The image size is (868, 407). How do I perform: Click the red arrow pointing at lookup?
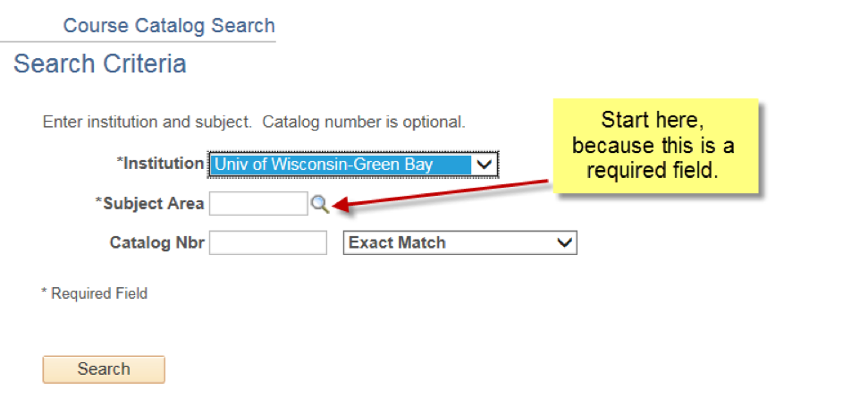(440, 193)
